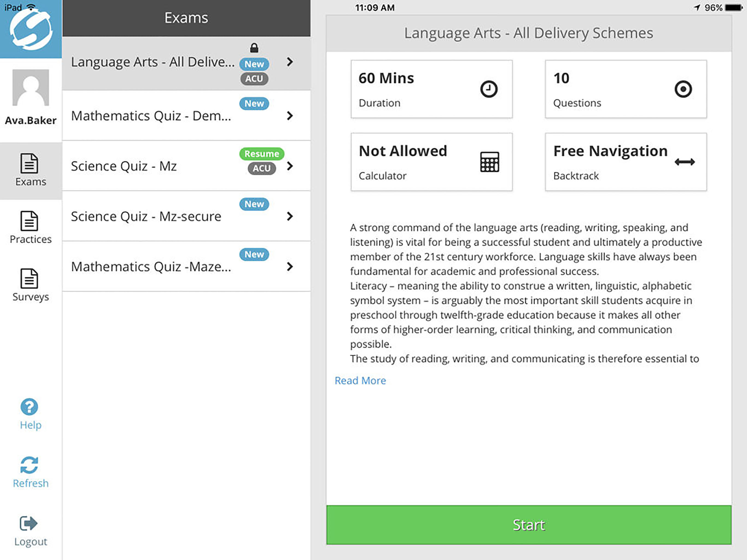Select the Ava.Baker profile avatar

tap(31, 88)
